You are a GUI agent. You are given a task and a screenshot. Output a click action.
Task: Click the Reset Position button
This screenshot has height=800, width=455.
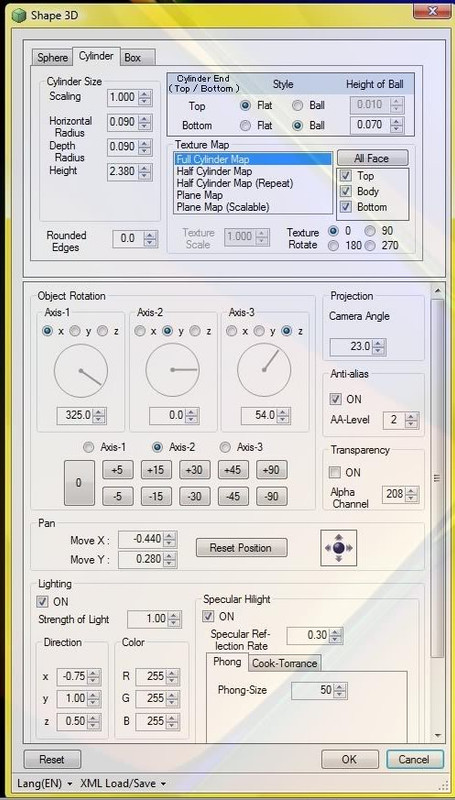241,548
